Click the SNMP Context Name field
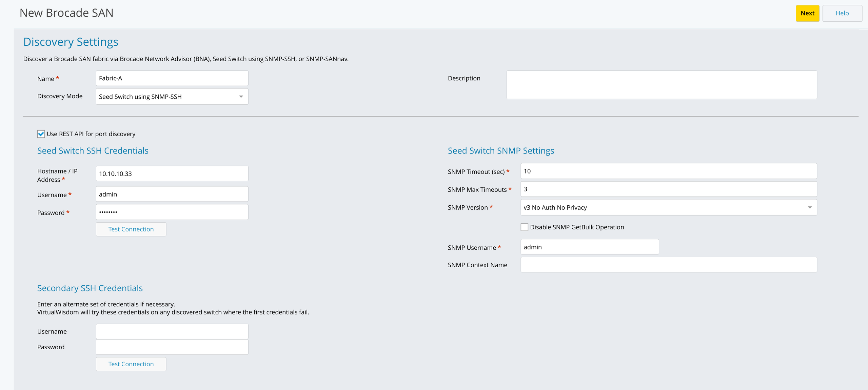 (669, 265)
